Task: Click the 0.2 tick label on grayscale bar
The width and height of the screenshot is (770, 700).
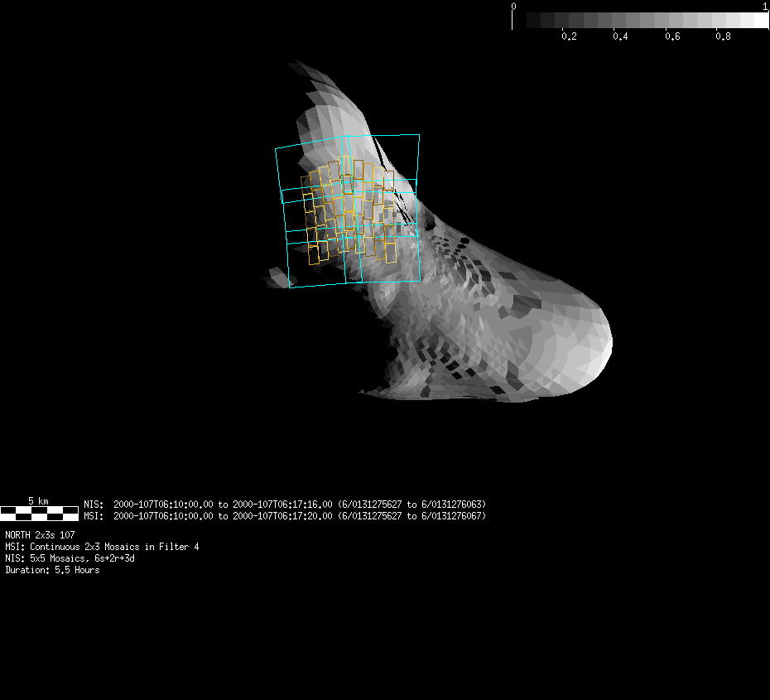Action: tap(569, 37)
